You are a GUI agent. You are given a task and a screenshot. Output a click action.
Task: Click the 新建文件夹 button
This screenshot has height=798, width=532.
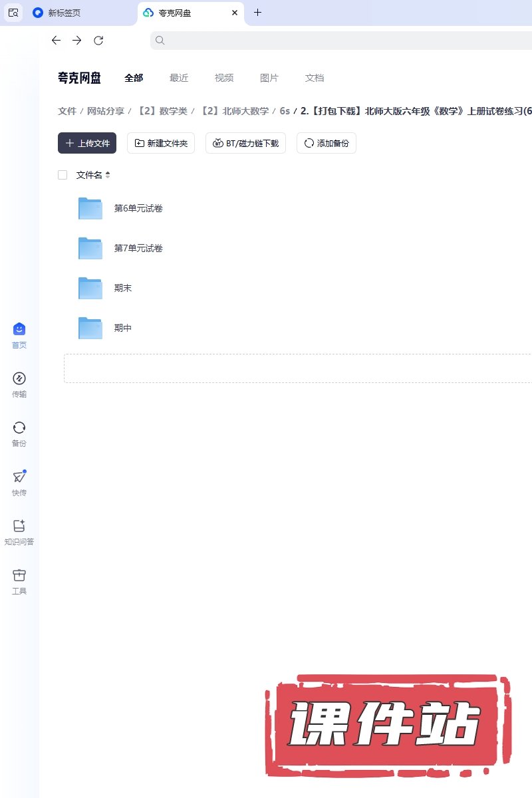pyautogui.click(x=161, y=143)
